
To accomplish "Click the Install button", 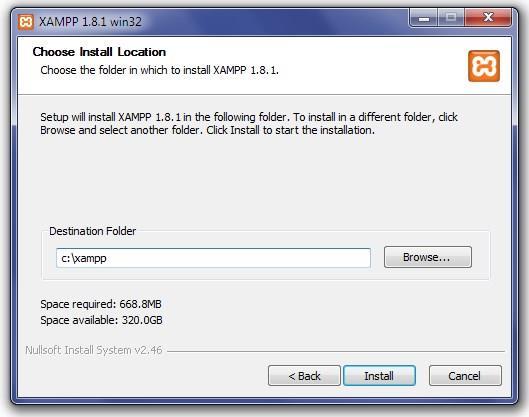I will [x=379, y=376].
